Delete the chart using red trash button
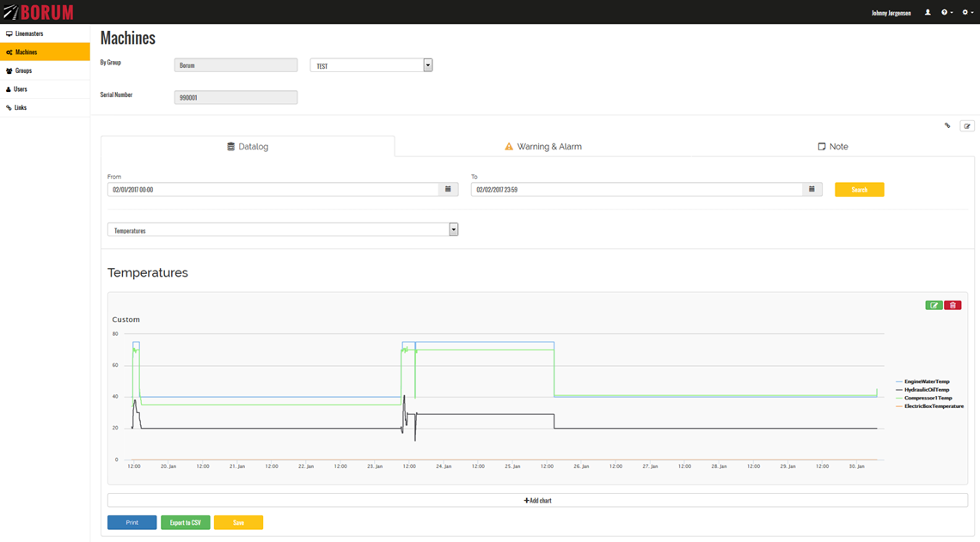 click(952, 305)
